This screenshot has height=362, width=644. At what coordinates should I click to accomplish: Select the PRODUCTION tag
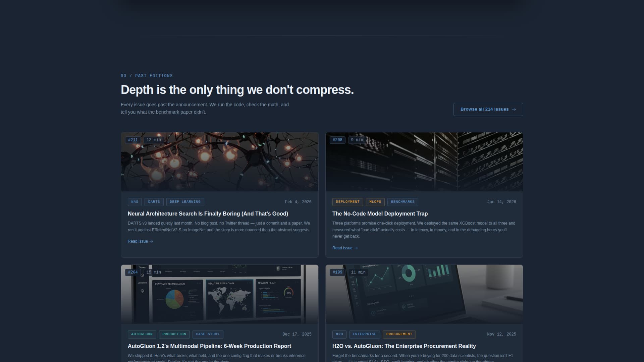click(x=174, y=334)
